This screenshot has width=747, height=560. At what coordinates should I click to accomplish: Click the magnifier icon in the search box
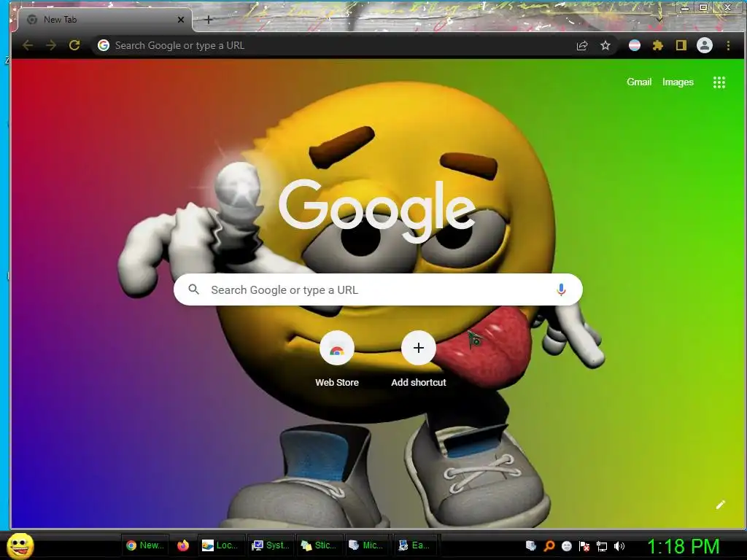pyautogui.click(x=193, y=289)
